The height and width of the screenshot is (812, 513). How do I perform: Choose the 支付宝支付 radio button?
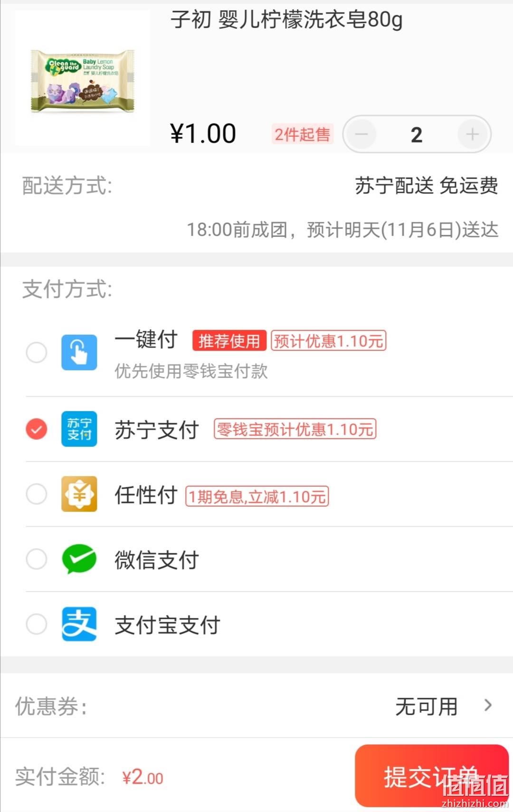point(37,624)
